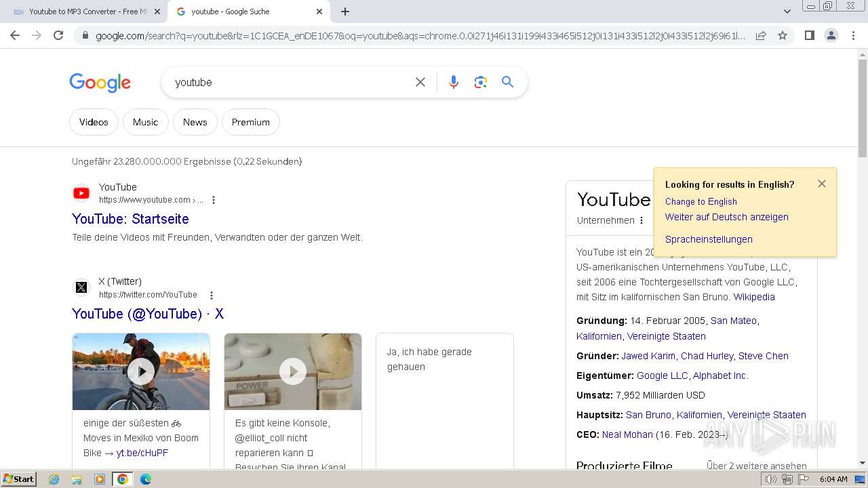The height and width of the screenshot is (488, 868).
Task: Dismiss the language suggestion popup
Action: click(822, 184)
